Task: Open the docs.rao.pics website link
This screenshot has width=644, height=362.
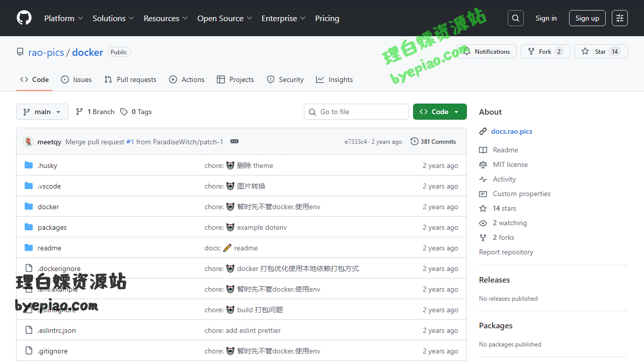Action: click(512, 131)
